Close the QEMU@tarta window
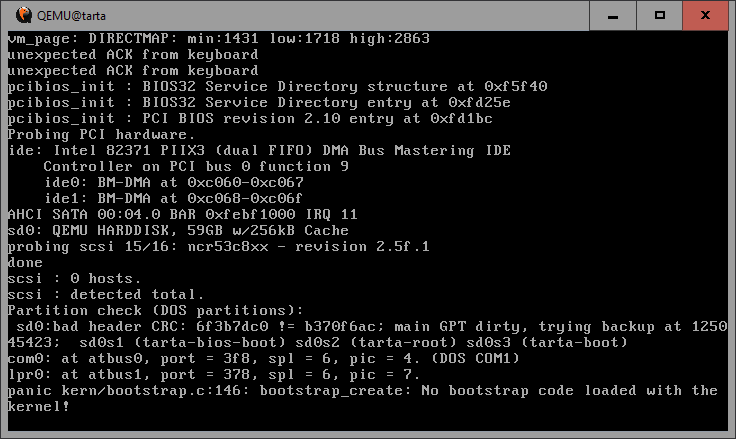 point(706,15)
